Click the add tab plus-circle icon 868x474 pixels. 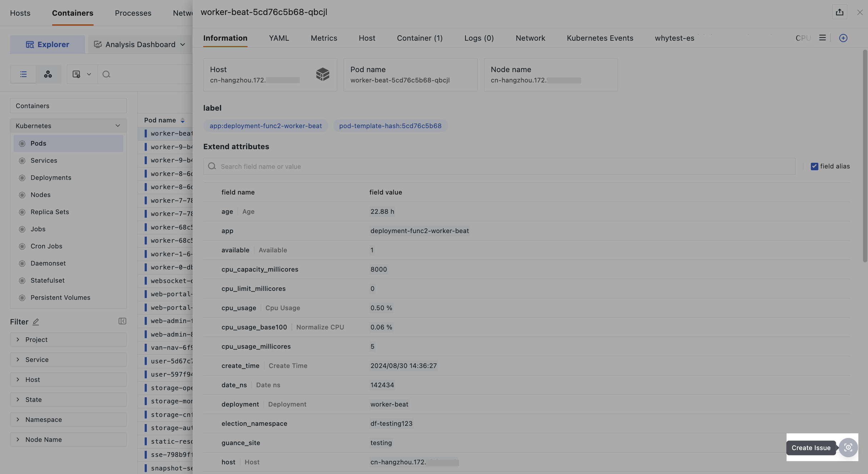click(843, 38)
